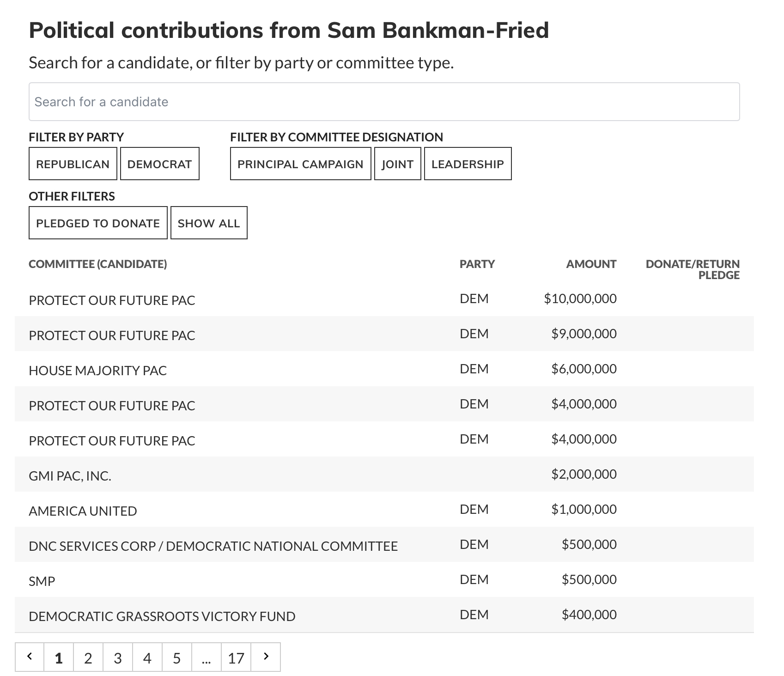Click Donate/Return Pledge column header

pos(693,269)
